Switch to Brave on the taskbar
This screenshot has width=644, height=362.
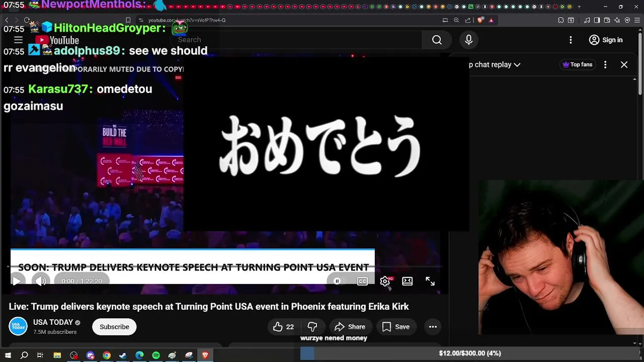[x=205, y=355]
